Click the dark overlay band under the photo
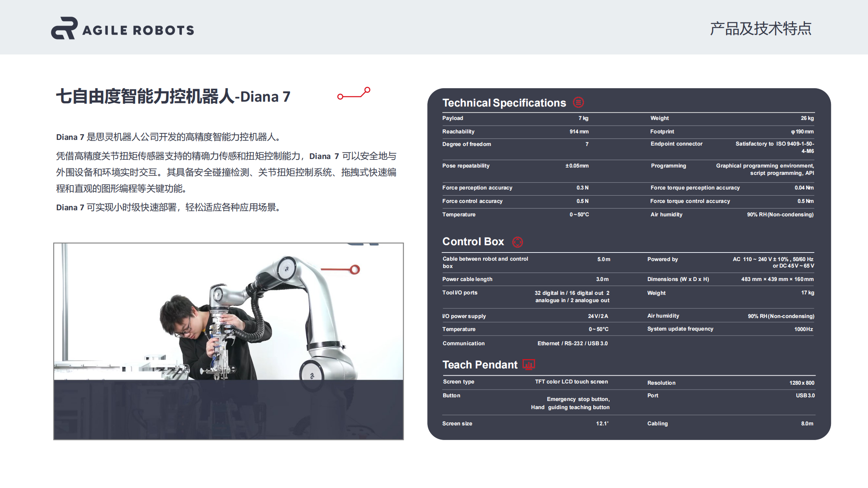Image resolution: width=868 pixels, height=488 pixels. click(228, 409)
